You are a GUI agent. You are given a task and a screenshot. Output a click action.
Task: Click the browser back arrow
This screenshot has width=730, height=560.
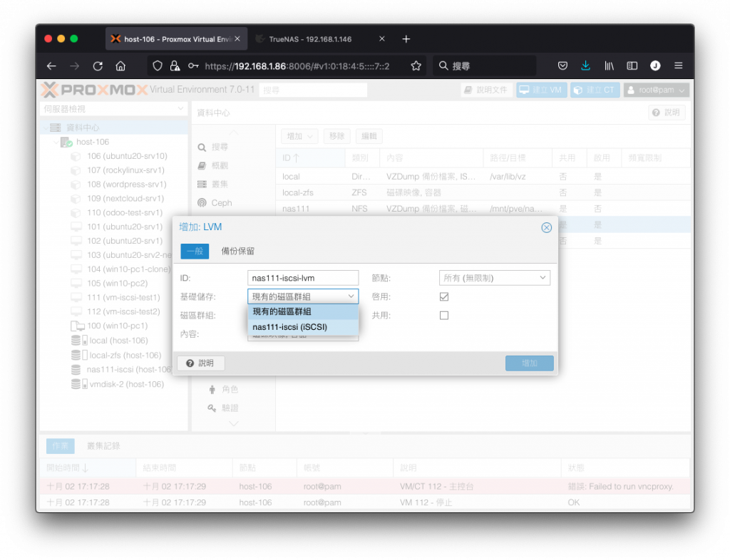(x=51, y=66)
